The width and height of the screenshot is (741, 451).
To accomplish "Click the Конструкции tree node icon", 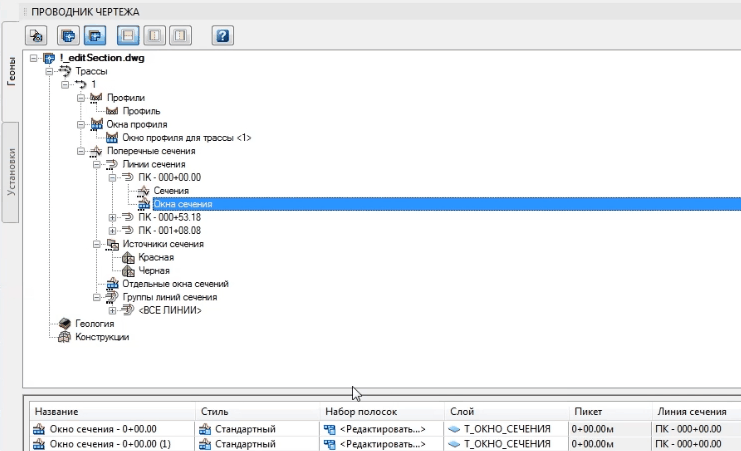I will click(65, 337).
